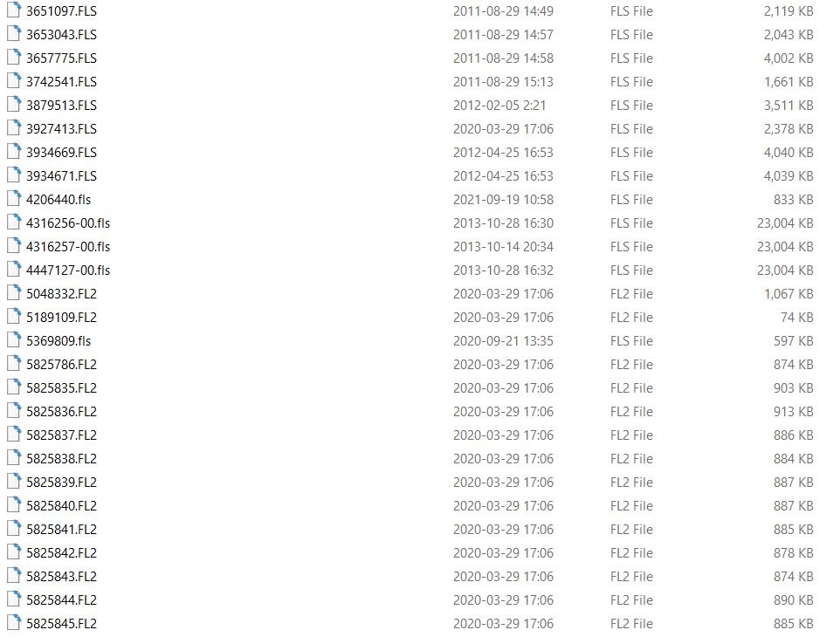
Task: Click the date 2012-04-25 16:53 for 3934669.FLS
Action: point(503,153)
